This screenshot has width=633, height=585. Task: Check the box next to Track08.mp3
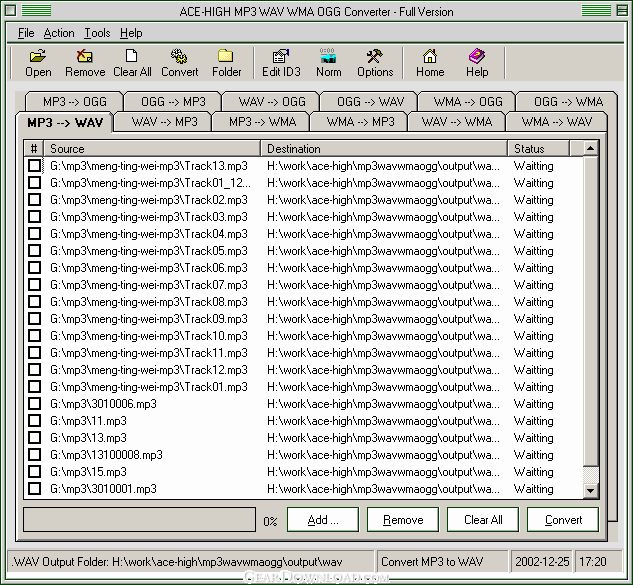tap(35, 302)
